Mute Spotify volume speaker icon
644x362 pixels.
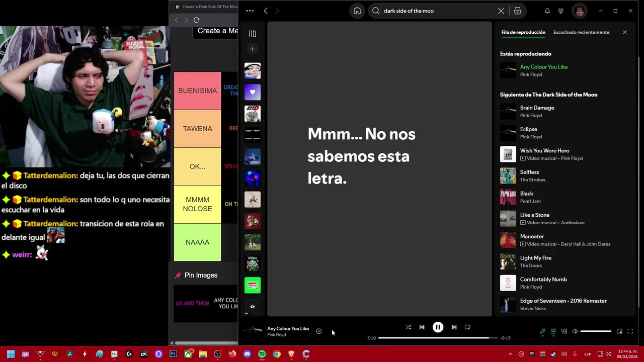coord(575,331)
